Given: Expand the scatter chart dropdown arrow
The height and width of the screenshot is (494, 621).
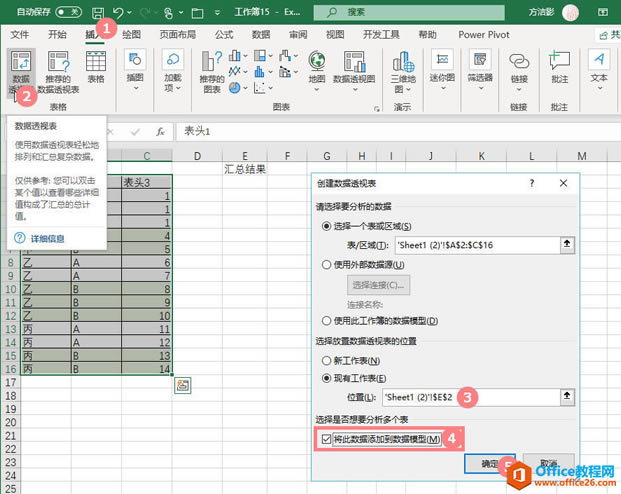Looking at the screenshot, I should click(271, 88).
